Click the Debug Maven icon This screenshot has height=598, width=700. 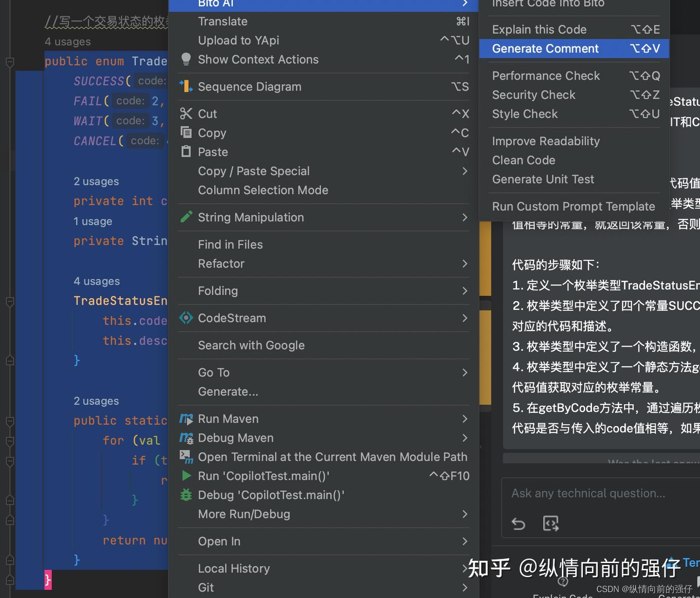click(186, 438)
